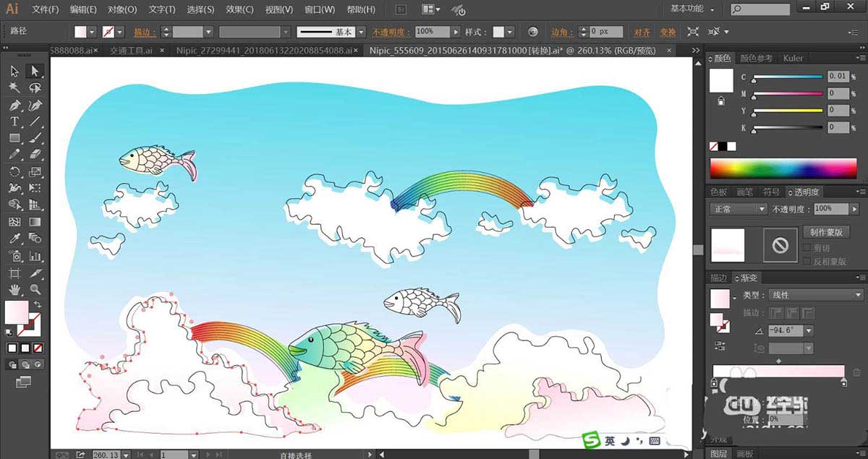Click the Cyan (C) slider in the Color panel
The width and height of the screenshot is (868, 459).
(788, 77)
